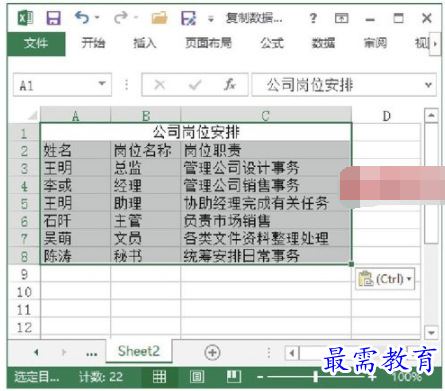
Task: Click cell containing 助理
Action: coord(146,203)
